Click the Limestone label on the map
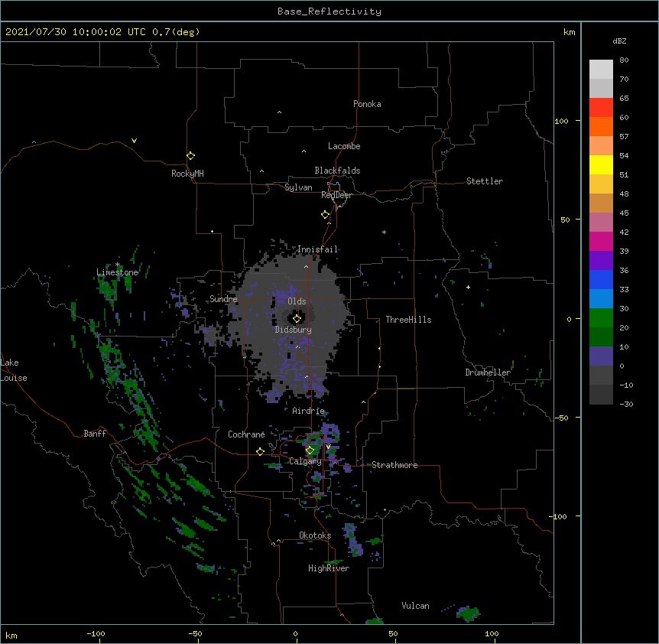 pyautogui.click(x=117, y=272)
